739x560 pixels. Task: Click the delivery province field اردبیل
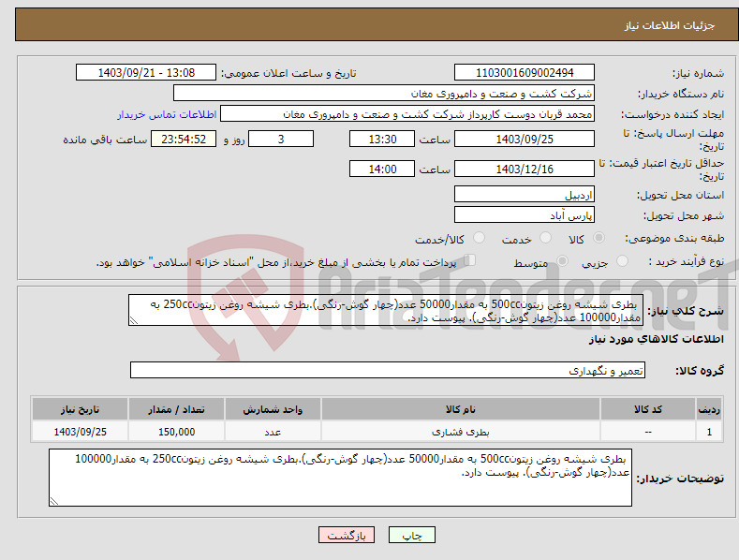[525, 194]
